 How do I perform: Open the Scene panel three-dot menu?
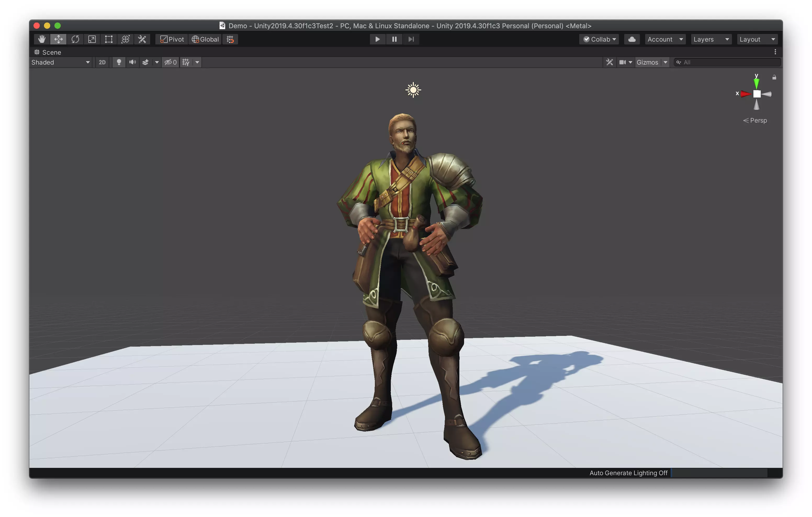coord(775,52)
